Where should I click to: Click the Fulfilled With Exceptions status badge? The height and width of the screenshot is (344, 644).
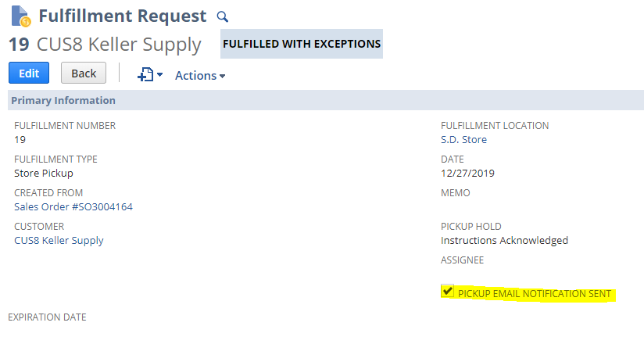(x=302, y=44)
